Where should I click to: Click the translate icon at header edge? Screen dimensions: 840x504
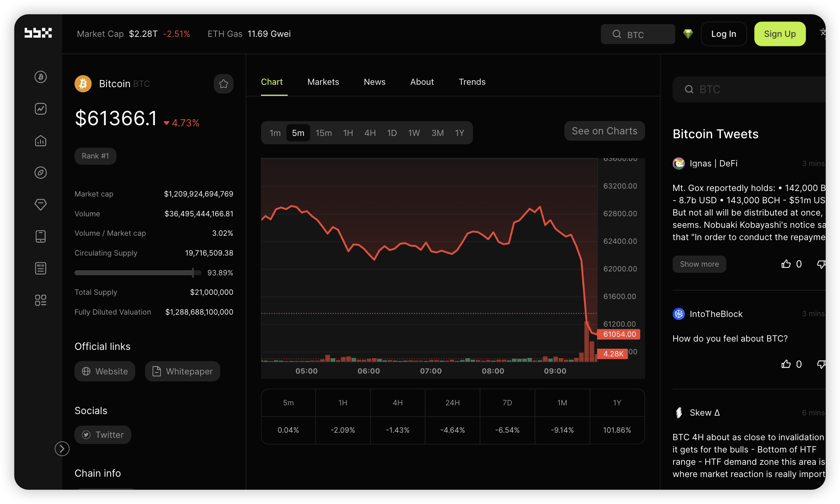click(x=823, y=33)
